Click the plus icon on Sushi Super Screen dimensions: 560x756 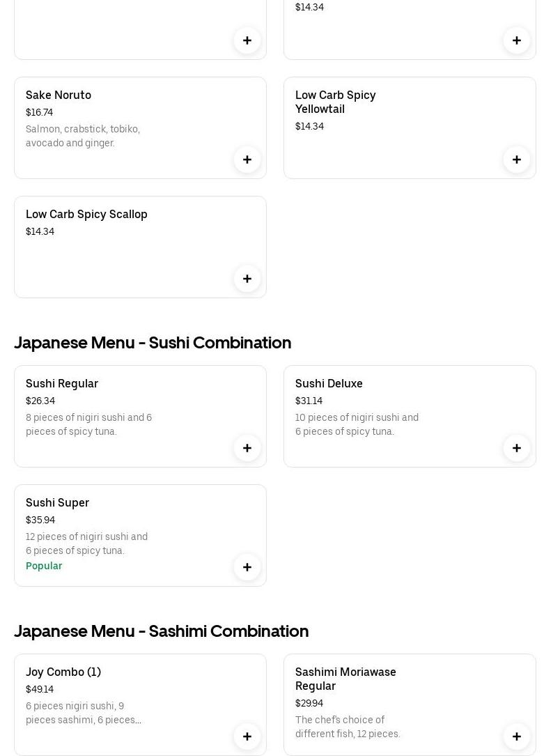(247, 567)
